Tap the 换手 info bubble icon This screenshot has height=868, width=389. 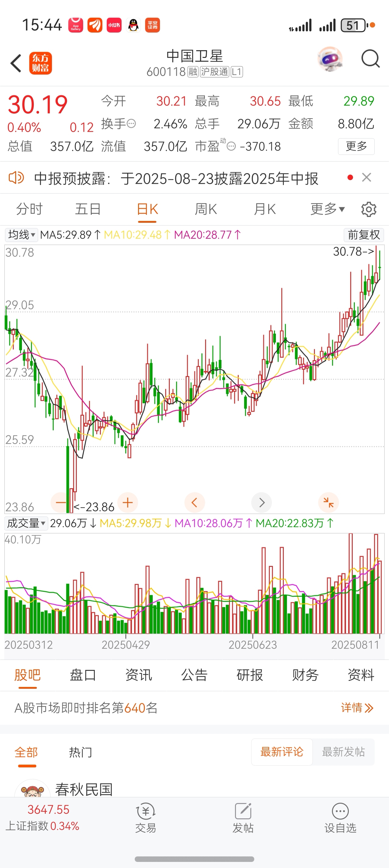[131, 124]
